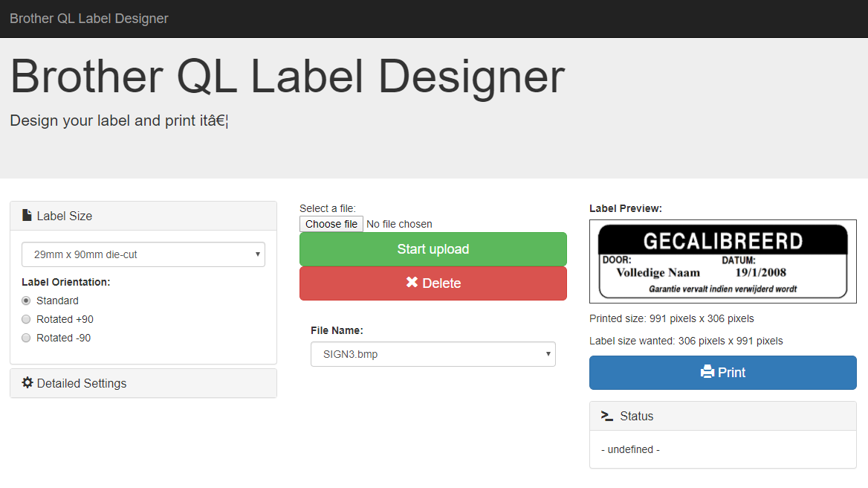The image size is (868, 488).
Task: Click the 'Design your label and print it' subtitle
Action: 119,121
